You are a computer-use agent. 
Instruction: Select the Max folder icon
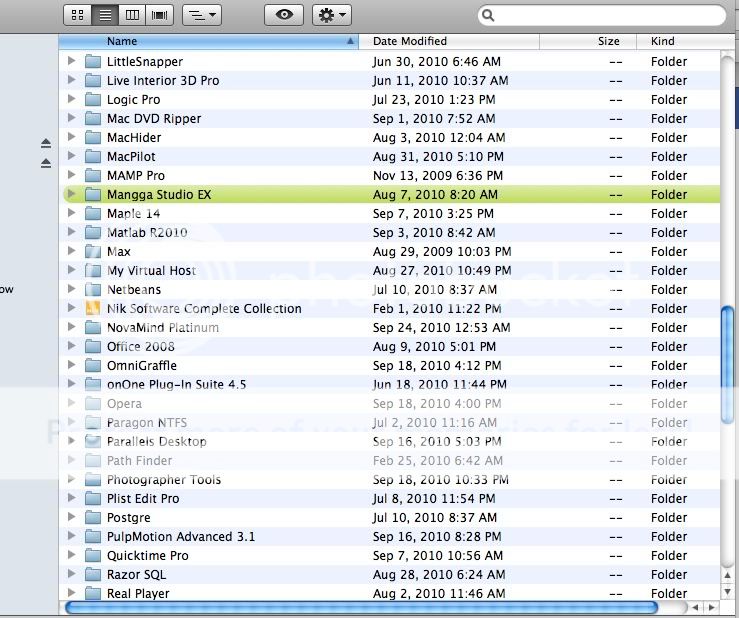pos(93,251)
